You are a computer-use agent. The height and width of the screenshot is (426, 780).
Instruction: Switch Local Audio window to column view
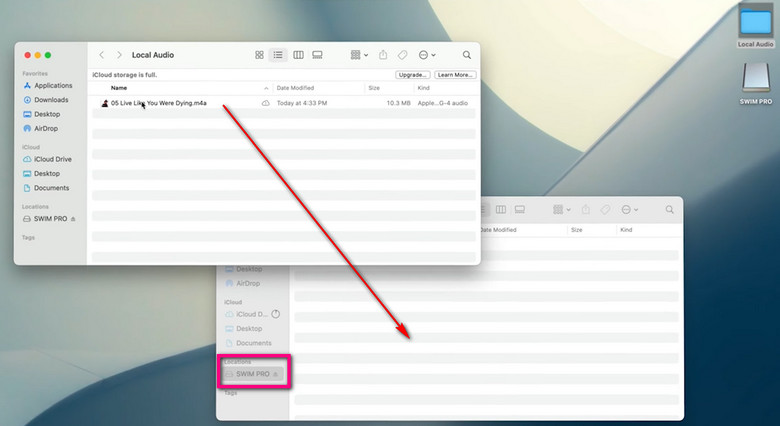click(x=298, y=55)
